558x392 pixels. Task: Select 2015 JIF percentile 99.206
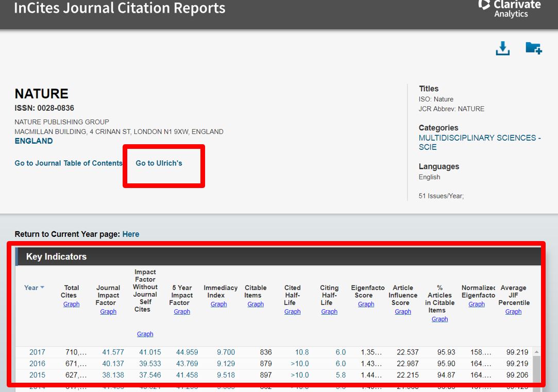coord(517,375)
